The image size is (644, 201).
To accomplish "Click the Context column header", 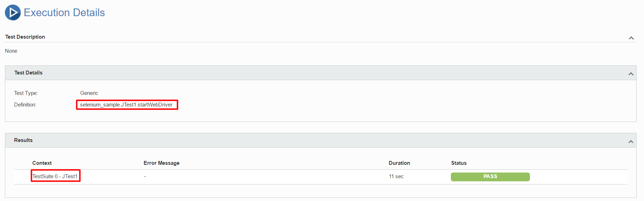I will [42, 163].
